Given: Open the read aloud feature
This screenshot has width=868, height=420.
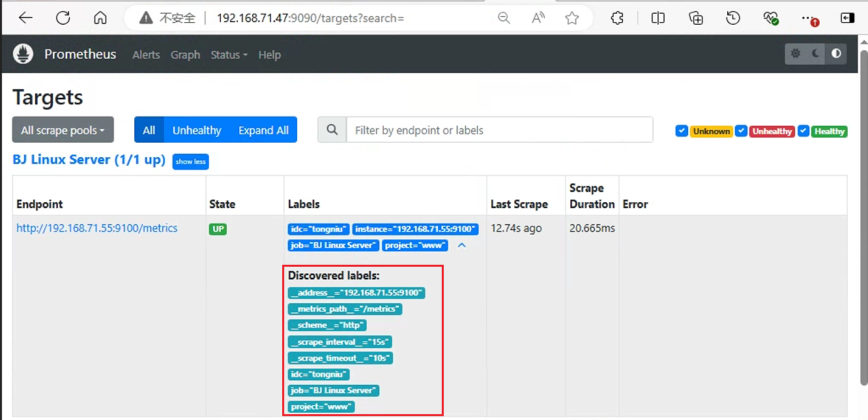Looking at the screenshot, I should point(538,18).
